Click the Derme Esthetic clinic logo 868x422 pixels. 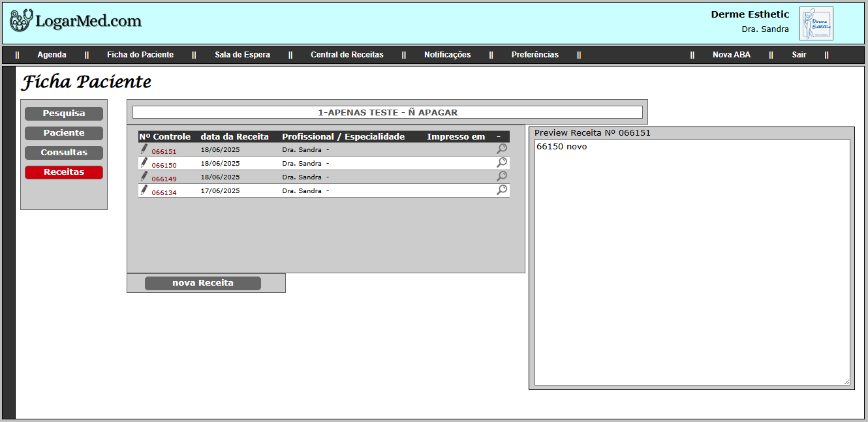click(x=816, y=23)
